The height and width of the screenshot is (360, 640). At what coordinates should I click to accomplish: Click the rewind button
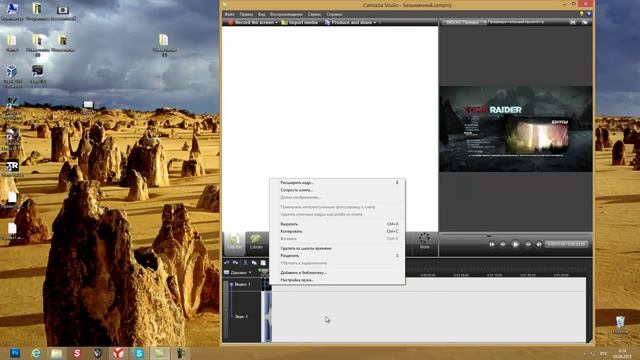[503, 244]
